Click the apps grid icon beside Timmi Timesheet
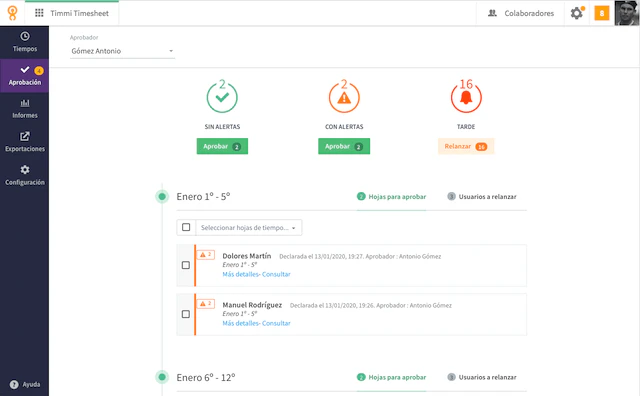The height and width of the screenshot is (396, 640). coord(39,13)
